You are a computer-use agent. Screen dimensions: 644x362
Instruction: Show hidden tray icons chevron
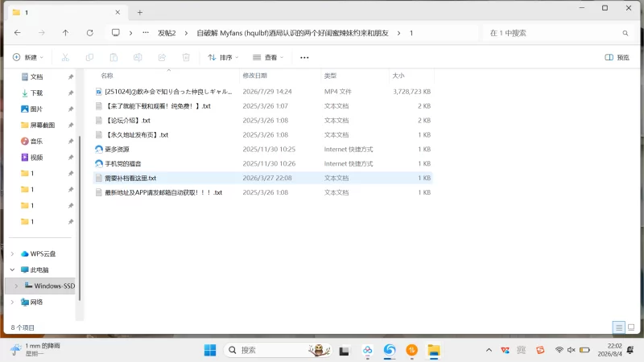(489, 350)
